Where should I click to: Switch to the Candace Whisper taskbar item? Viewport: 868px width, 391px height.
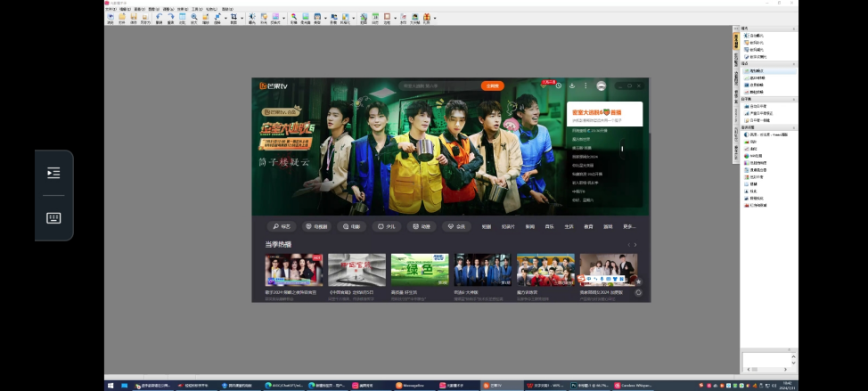tap(635, 386)
